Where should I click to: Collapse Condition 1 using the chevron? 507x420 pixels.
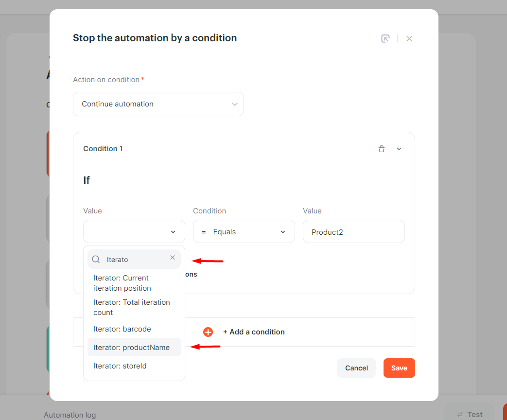[399, 149]
